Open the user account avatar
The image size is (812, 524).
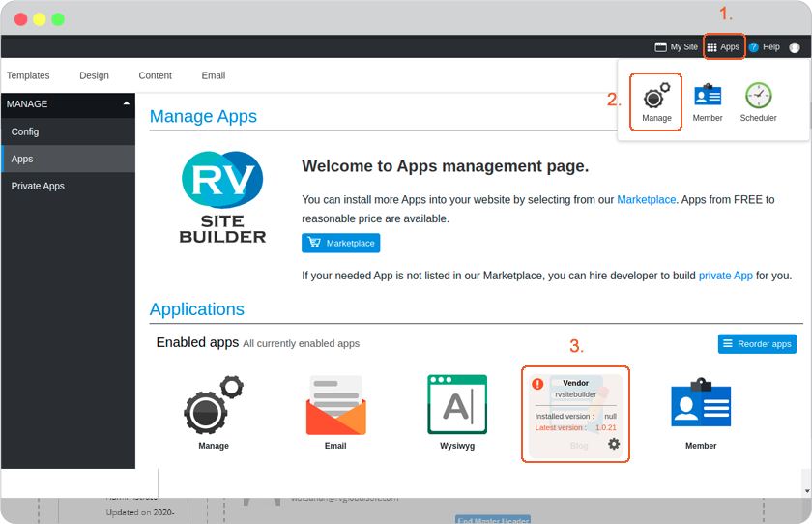click(795, 47)
